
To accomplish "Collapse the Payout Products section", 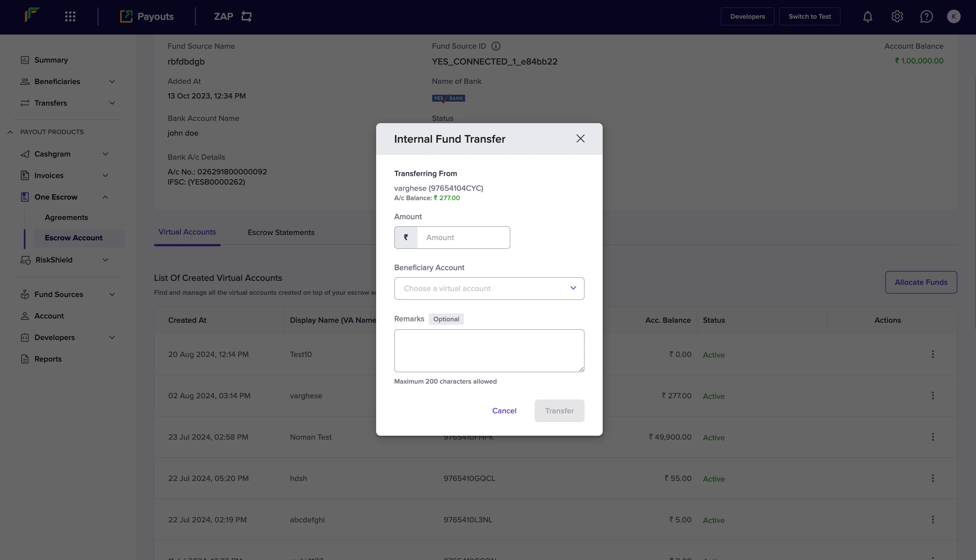I will 10,132.
